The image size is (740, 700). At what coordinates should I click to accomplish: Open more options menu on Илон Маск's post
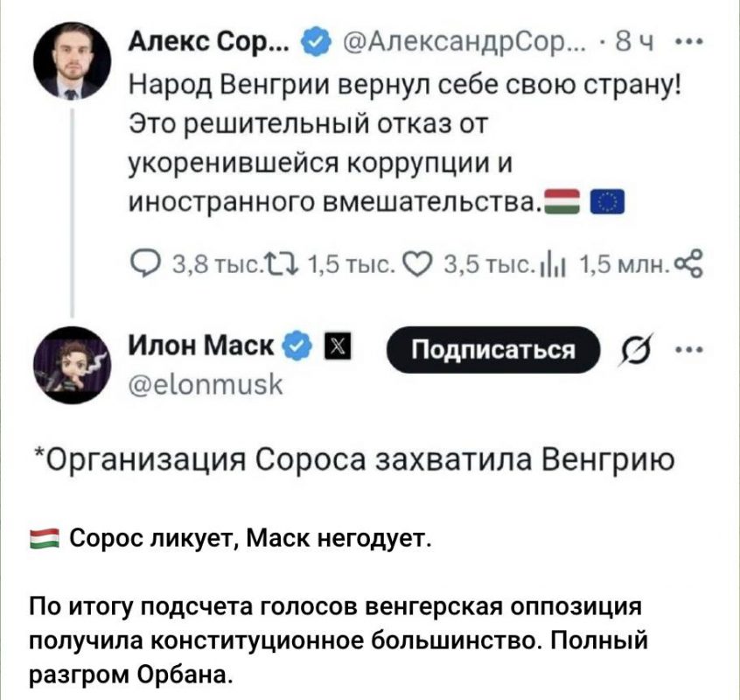point(688,350)
